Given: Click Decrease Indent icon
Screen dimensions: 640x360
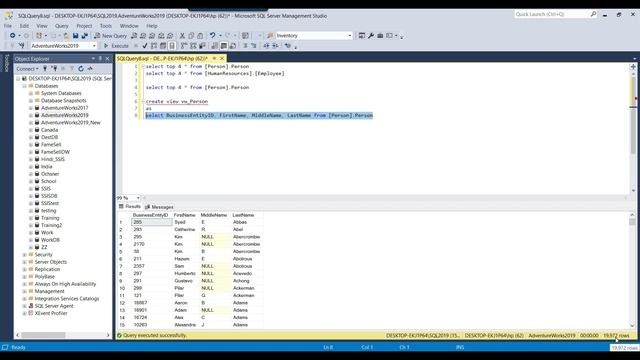Looking at the screenshot, I should [266, 46].
